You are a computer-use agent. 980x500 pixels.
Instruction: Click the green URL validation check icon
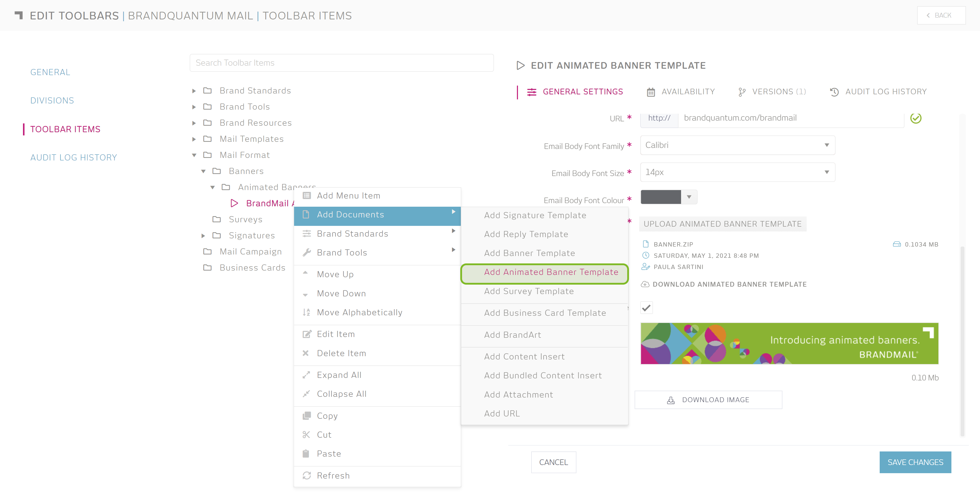(915, 119)
